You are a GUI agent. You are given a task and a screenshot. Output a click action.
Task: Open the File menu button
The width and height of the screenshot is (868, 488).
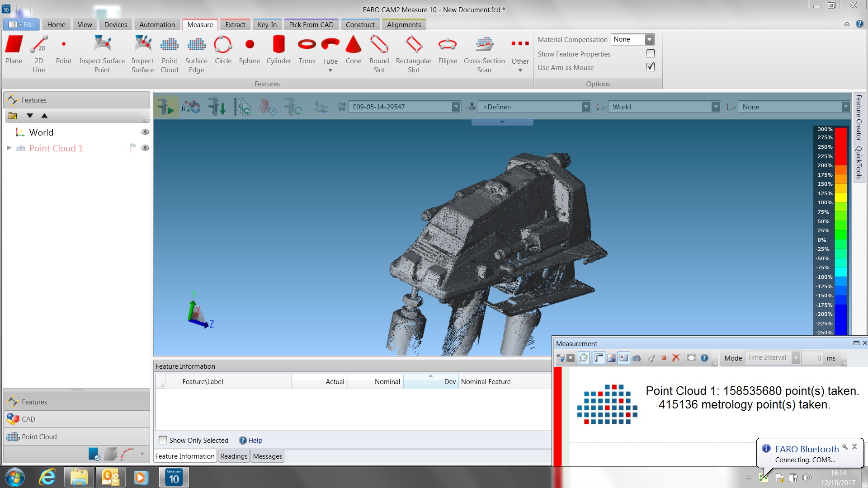pyautogui.click(x=22, y=25)
